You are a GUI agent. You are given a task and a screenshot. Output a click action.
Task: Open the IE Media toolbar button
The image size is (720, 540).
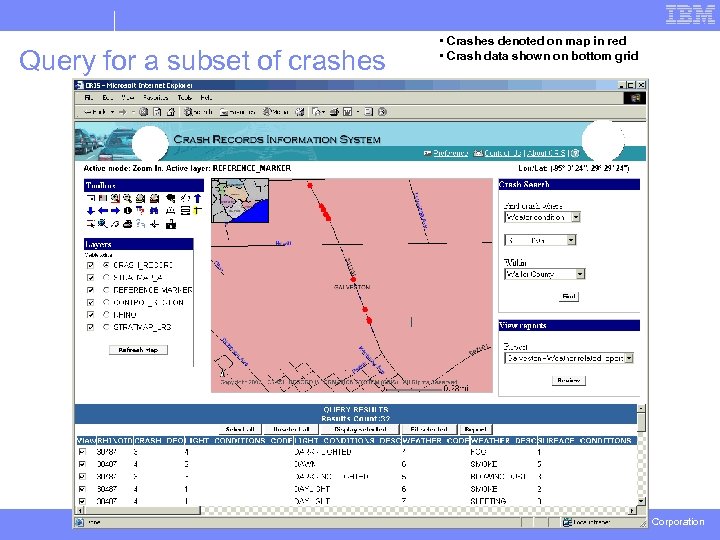pos(276,112)
